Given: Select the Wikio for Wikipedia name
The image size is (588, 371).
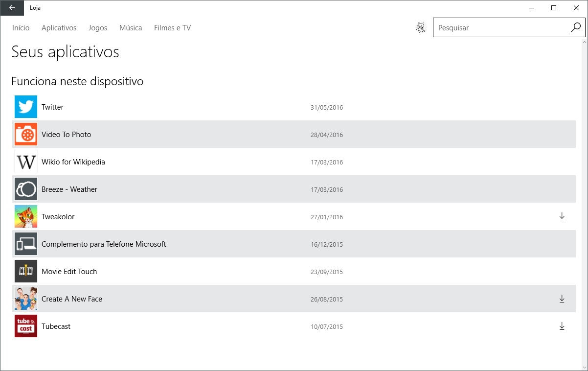Looking at the screenshot, I should pyautogui.click(x=73, y=162).
